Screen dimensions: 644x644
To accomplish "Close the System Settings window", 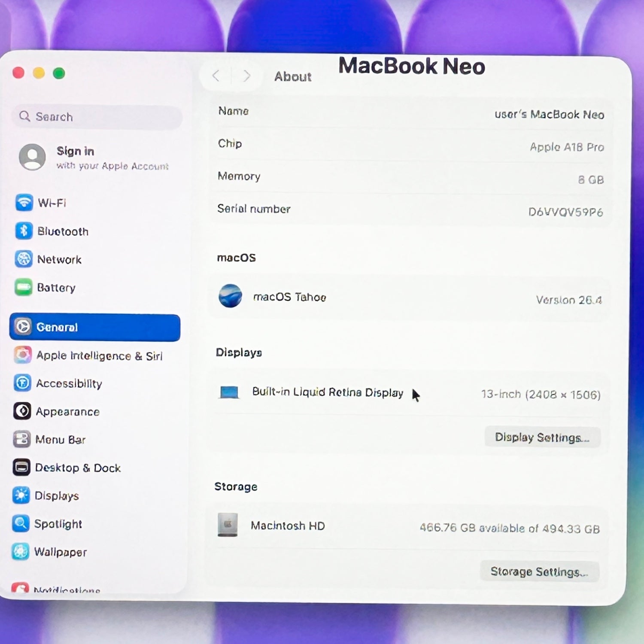I will pos(18,73).
